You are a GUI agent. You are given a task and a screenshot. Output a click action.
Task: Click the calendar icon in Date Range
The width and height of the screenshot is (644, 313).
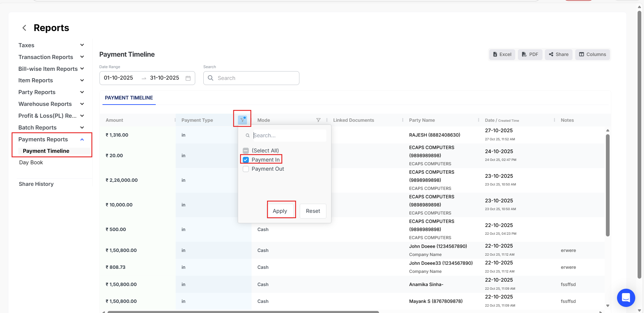188,78
